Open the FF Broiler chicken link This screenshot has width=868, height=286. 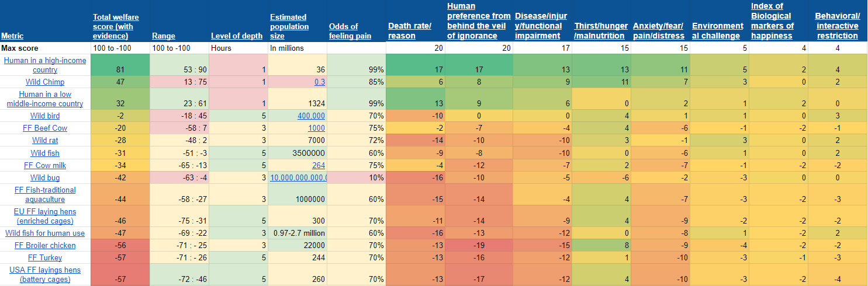click(x=46, y=246)
